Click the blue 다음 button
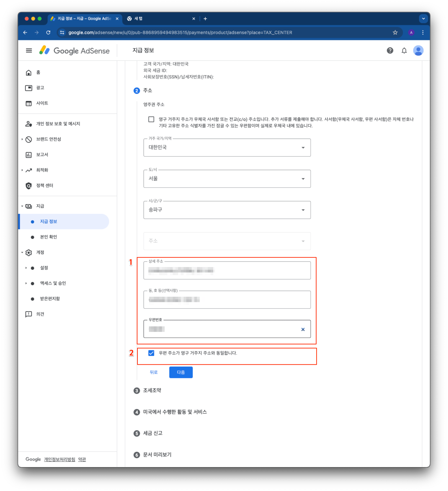Viewport: 448px width, 491px height. (x=181, y=372)
